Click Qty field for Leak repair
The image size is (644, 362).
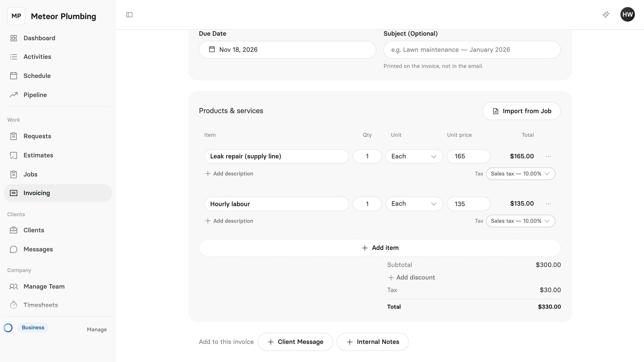pos(367,156)
